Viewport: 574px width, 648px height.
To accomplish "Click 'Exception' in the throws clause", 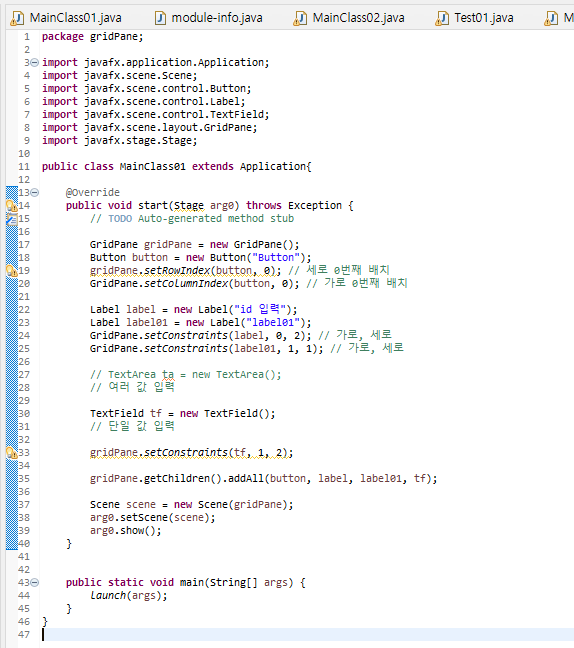I will coord(315,205).
